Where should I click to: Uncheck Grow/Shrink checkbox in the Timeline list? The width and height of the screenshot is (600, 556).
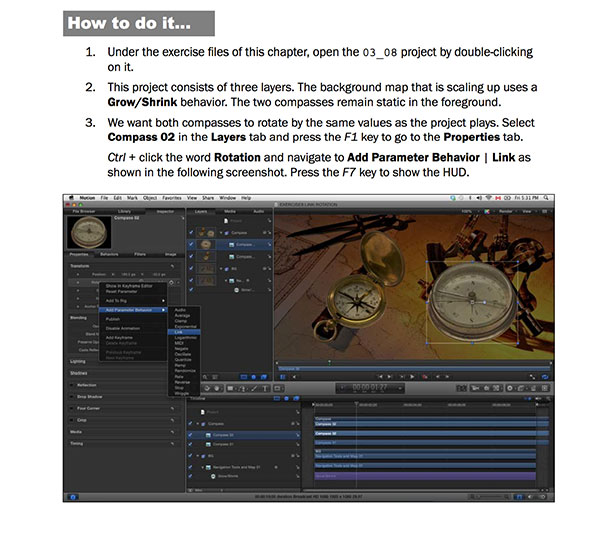click(191, 476)
